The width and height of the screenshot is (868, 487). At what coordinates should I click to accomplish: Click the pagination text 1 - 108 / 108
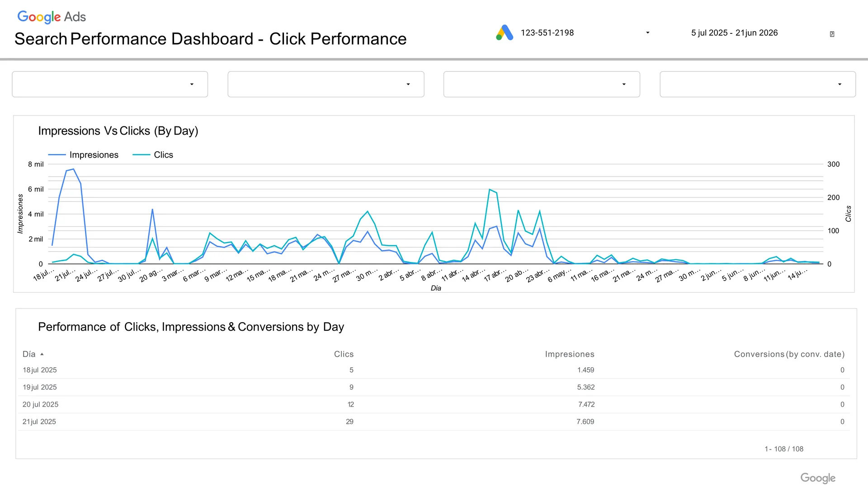pos(784,449)
